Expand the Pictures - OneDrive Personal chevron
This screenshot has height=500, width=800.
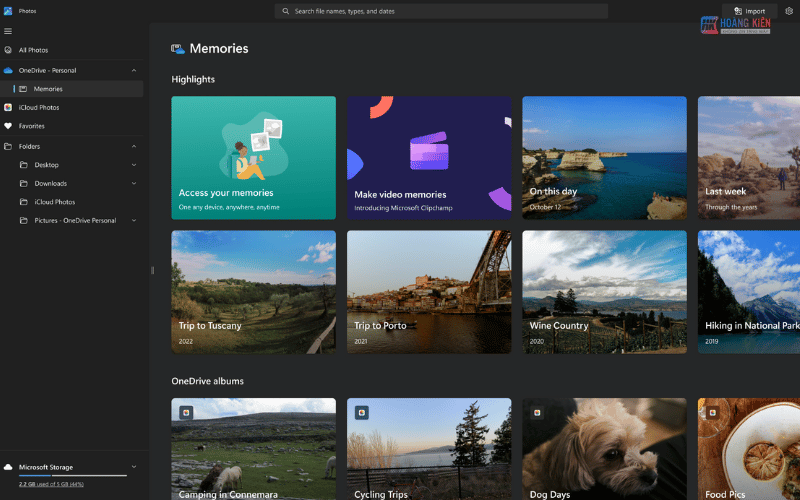(134, 220)
